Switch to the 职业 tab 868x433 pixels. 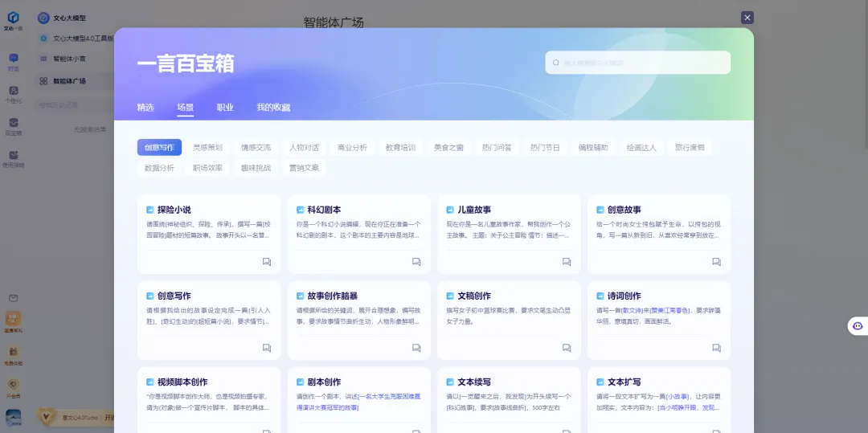[x=225, y=108]
